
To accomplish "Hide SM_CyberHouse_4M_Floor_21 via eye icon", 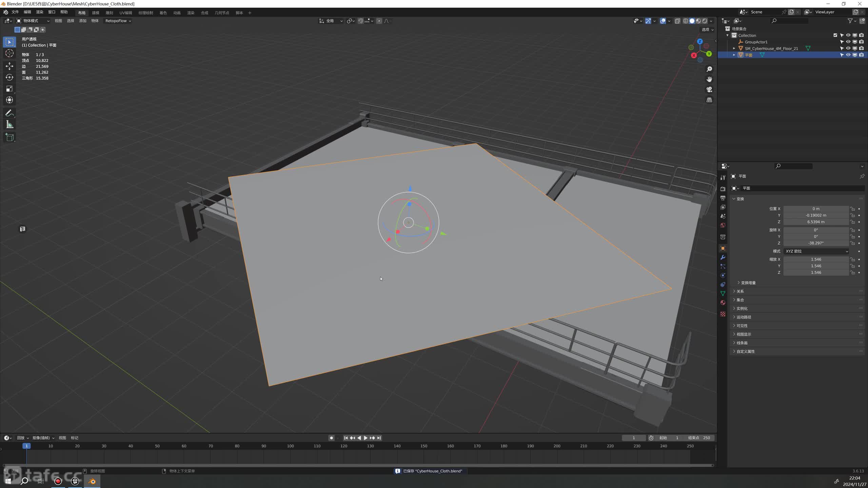I will [x=848, y=48].
